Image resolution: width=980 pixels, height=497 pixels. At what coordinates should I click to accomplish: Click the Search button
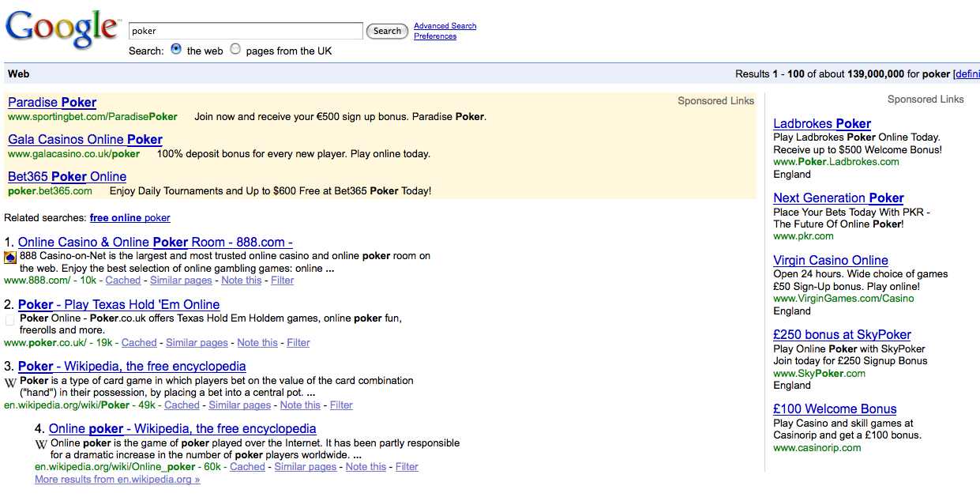(387, 31)
